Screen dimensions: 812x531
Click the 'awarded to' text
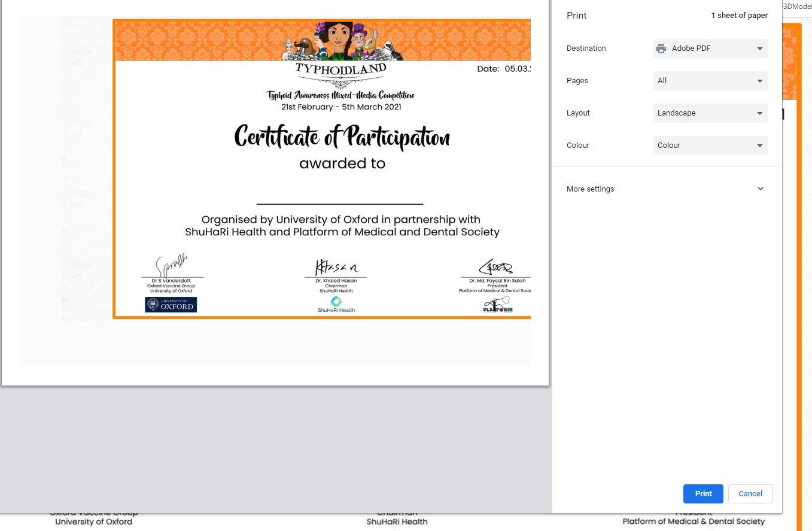[x=342, y=163]
